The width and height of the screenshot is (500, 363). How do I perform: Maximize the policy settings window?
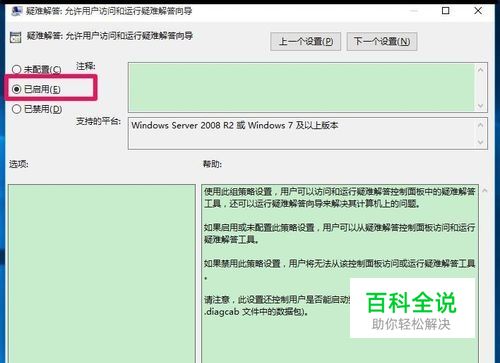click(x=446, y=11)
